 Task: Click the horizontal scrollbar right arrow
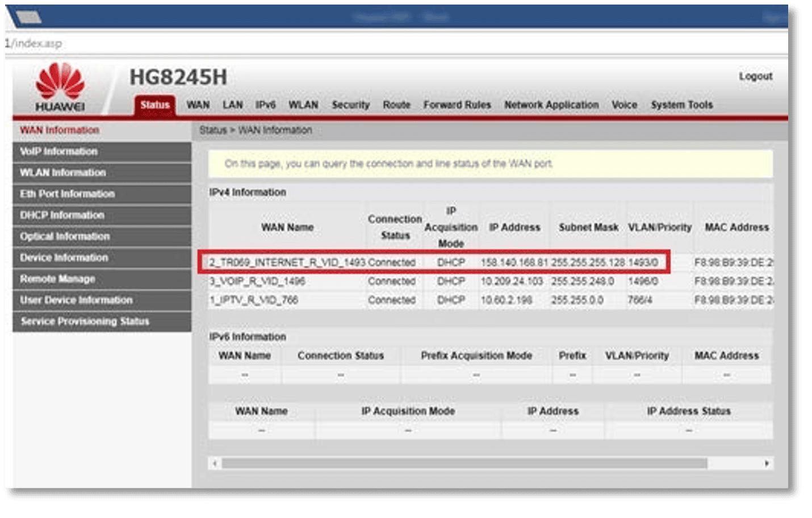click(x=767, y=463)
